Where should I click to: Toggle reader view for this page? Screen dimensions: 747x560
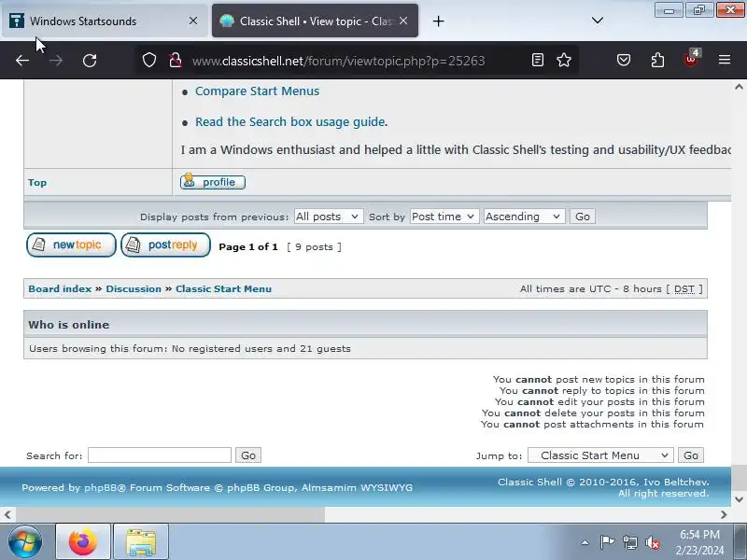click(x=538, y=60)
